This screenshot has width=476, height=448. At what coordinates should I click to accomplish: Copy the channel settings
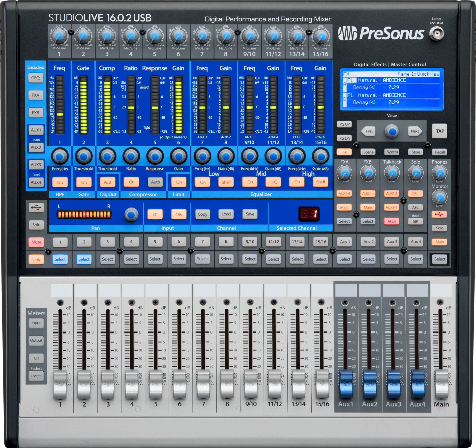coord(203,214)
